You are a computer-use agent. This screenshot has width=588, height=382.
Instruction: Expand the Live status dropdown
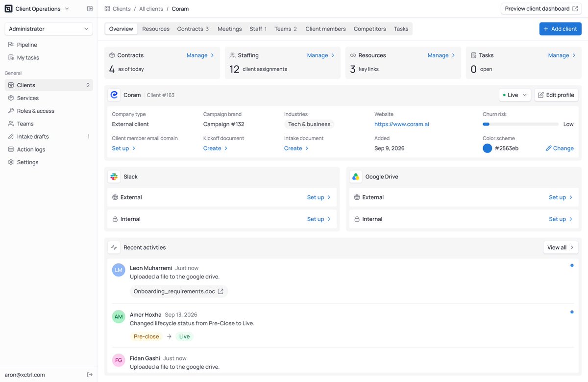click(x=515, y=95)
